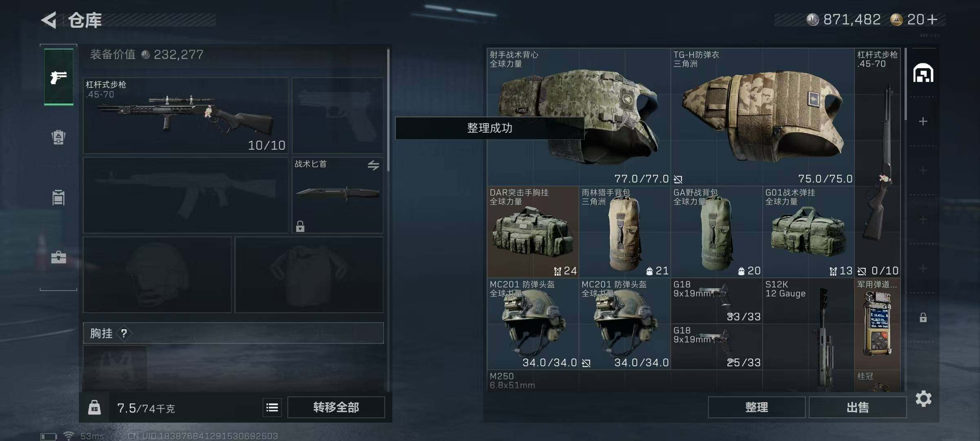Screen dimensions: 980x441
Task: Open the safe case briefcase sidebar icon
Action: click(x=58, y=257)
